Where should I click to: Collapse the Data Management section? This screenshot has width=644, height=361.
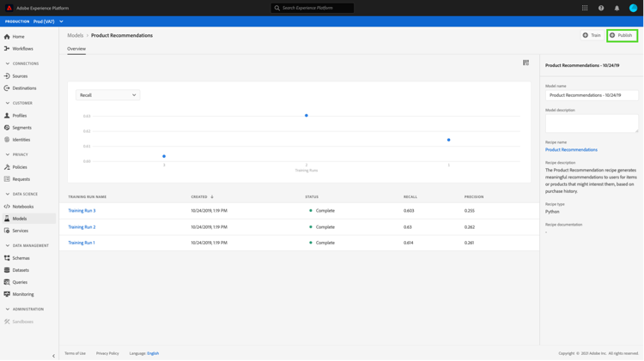[x=8, y=245]
